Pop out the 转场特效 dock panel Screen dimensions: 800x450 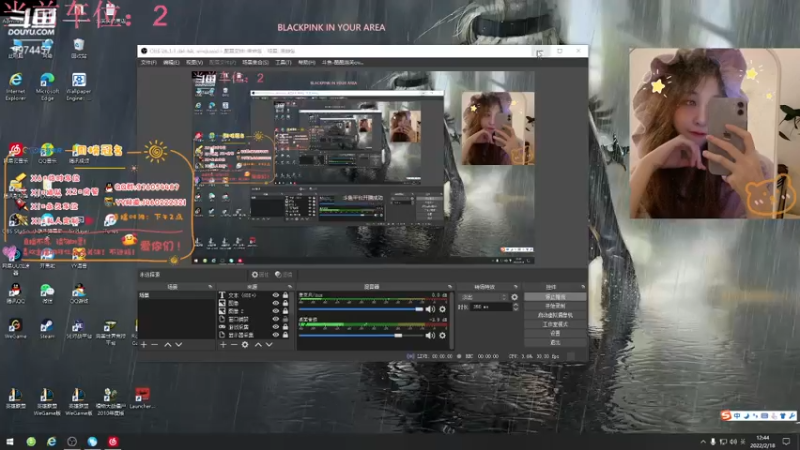pyautogui.click(x=515, y=287)
